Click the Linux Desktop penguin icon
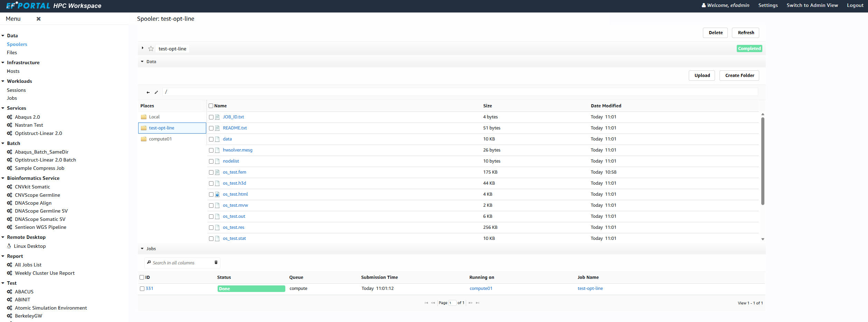This screenshot has width=868, height=322. coord(9,246)
